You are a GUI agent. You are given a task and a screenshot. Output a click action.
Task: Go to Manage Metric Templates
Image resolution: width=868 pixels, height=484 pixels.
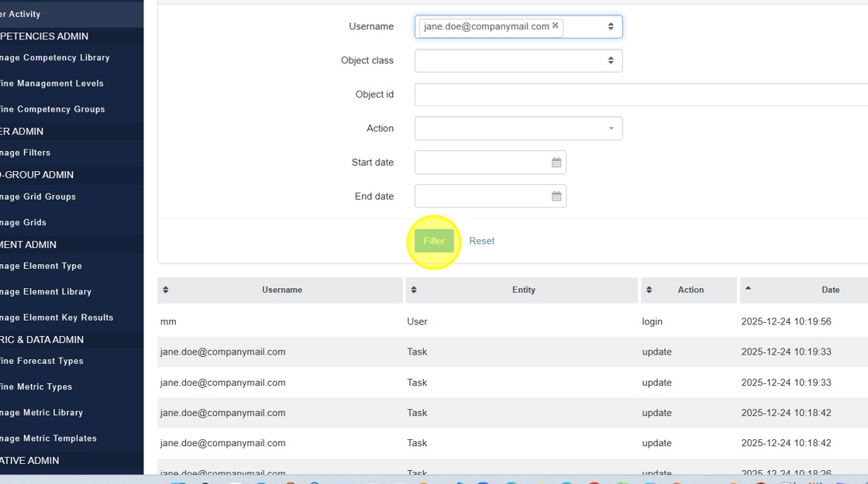50,438
